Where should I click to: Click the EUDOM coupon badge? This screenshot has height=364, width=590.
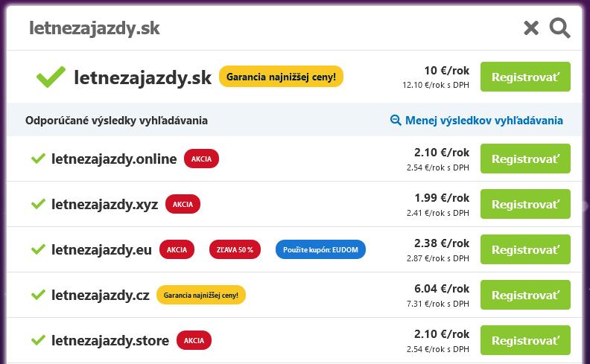pyautogui.click(x=320, y=249)
